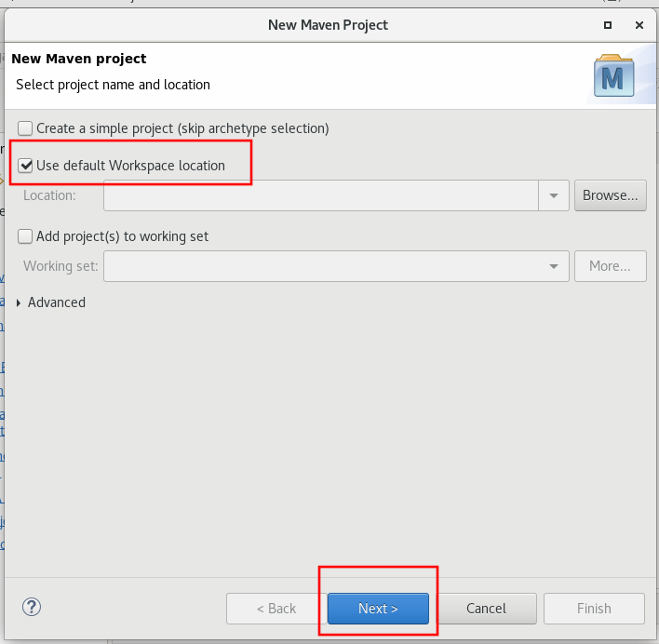Uncheck Use default Workspace location
The height and width of the screenshot is (644, 659).
(x=25, y=166)
